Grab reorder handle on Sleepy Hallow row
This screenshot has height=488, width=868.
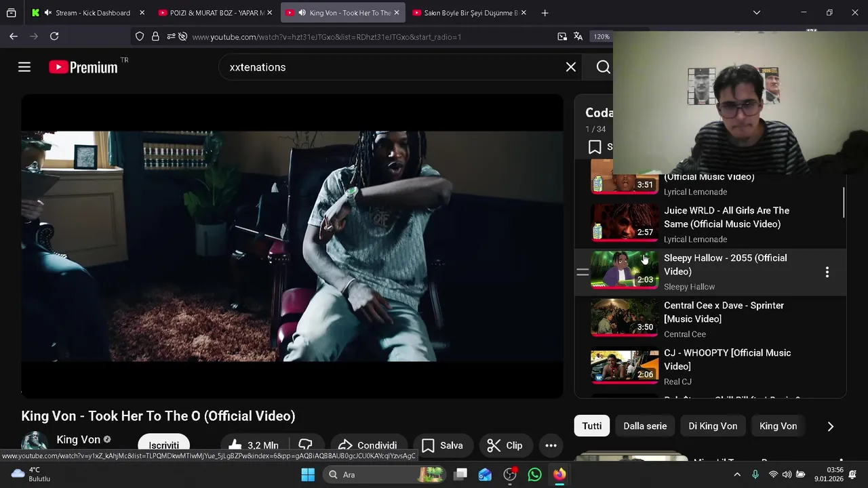[x=583, y=272]
